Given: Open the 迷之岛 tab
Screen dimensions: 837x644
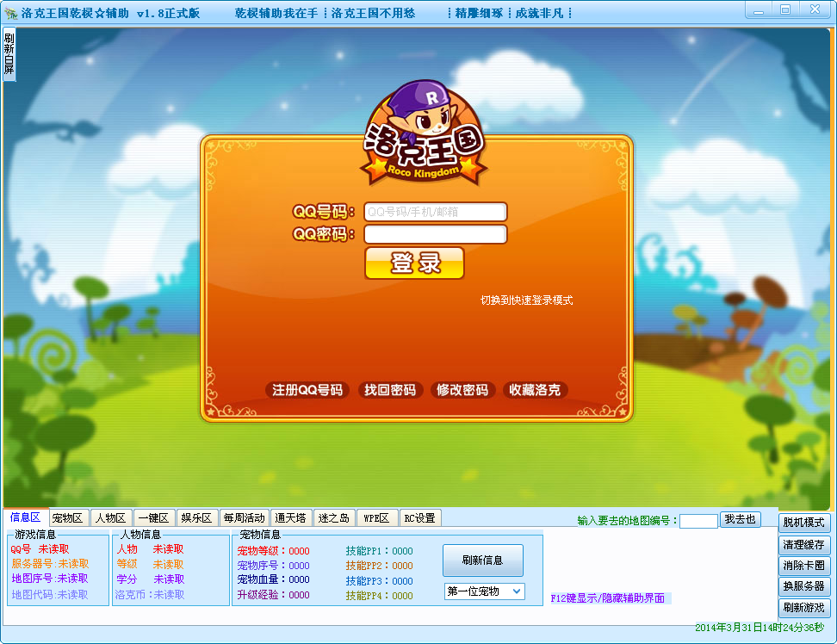Looking at the screenshot, I should [x=333, y=518].
